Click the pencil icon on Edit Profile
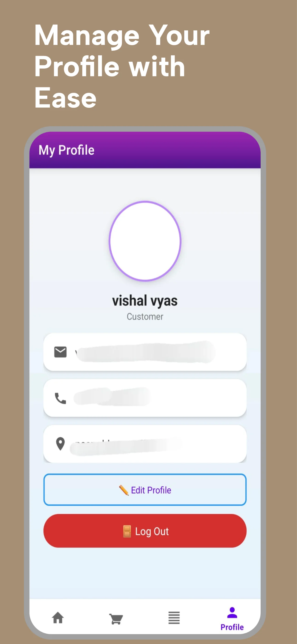 tap(124, 490)
